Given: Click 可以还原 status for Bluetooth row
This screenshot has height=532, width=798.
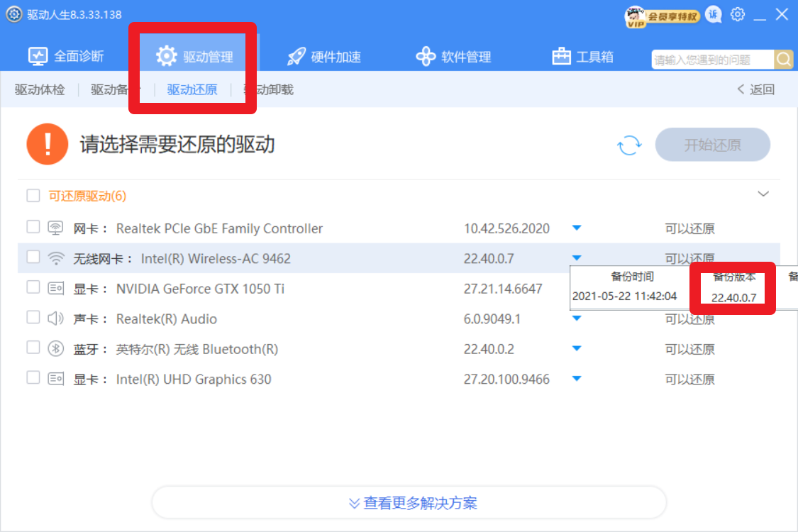Looking at the screenshot, I should pyautogui.click(x=689, y=349).
